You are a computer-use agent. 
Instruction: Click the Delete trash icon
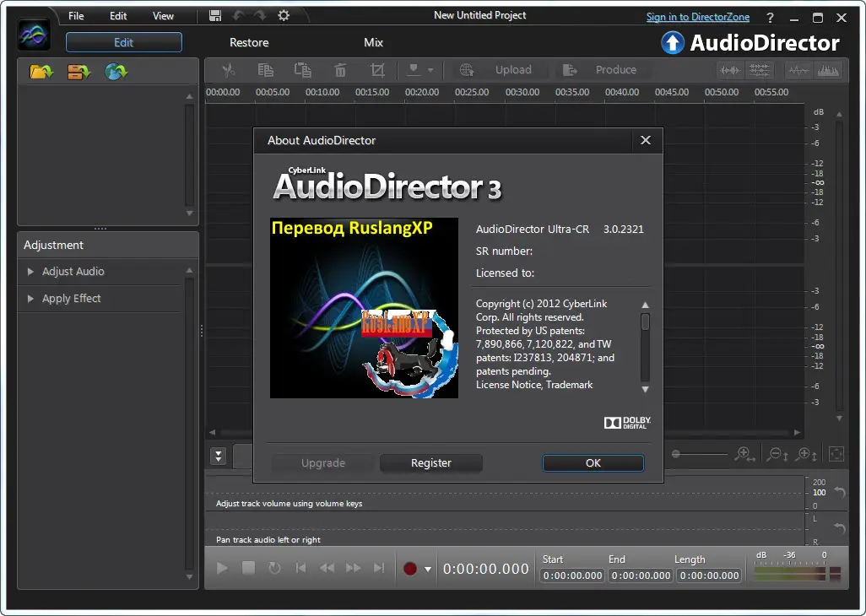(340, 70)
